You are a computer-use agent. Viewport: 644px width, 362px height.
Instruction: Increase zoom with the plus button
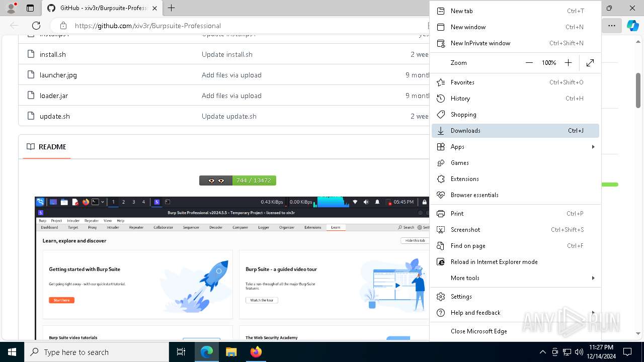(x=568, y=63)
